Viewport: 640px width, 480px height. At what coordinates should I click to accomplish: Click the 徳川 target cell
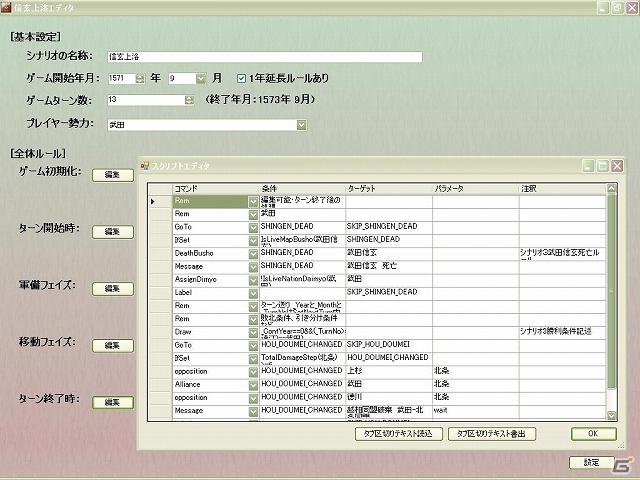389,397
